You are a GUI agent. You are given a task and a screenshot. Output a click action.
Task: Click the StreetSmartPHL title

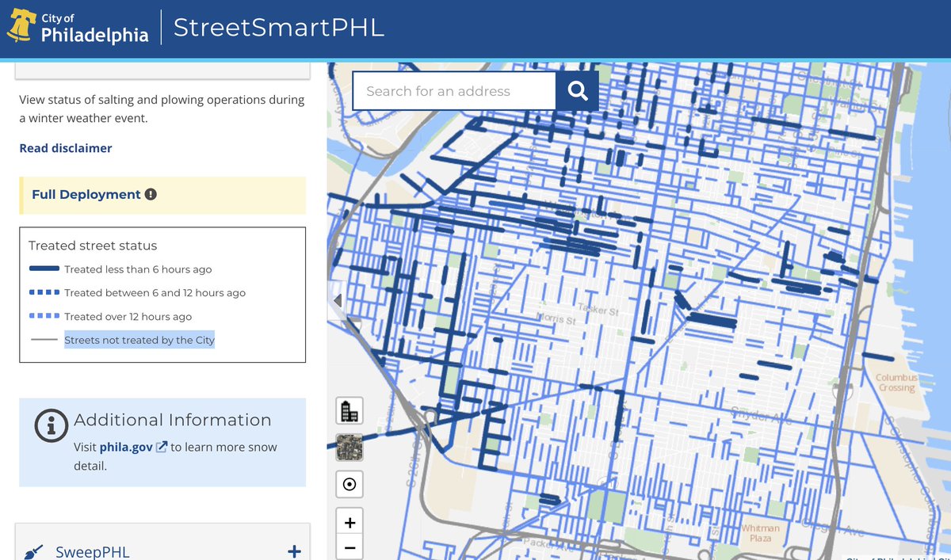tap(279, 27)
